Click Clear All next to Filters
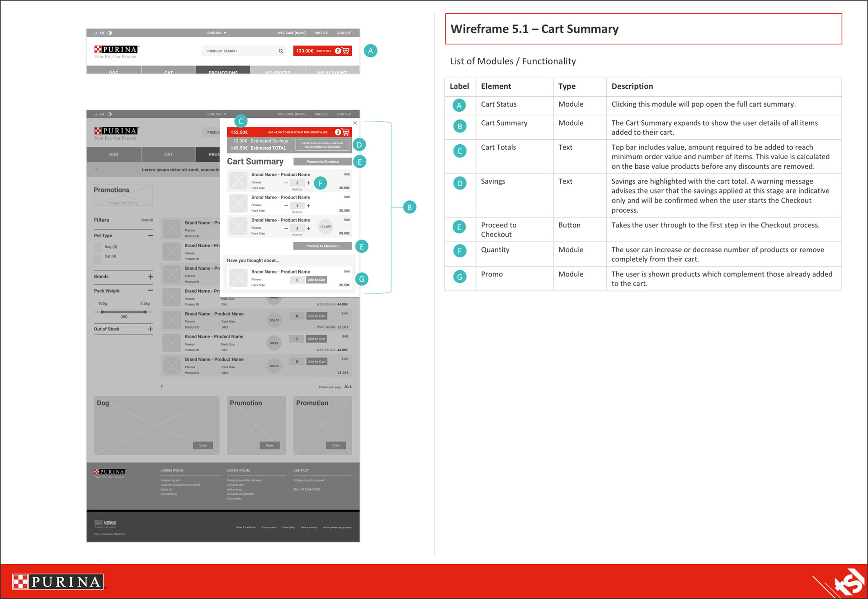 point(147,220)
